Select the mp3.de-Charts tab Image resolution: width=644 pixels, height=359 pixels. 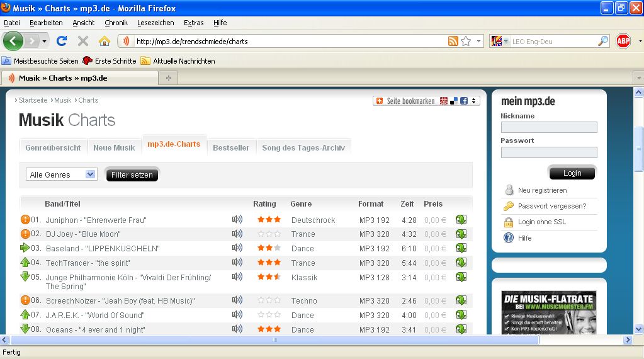(x=174, y=144)
